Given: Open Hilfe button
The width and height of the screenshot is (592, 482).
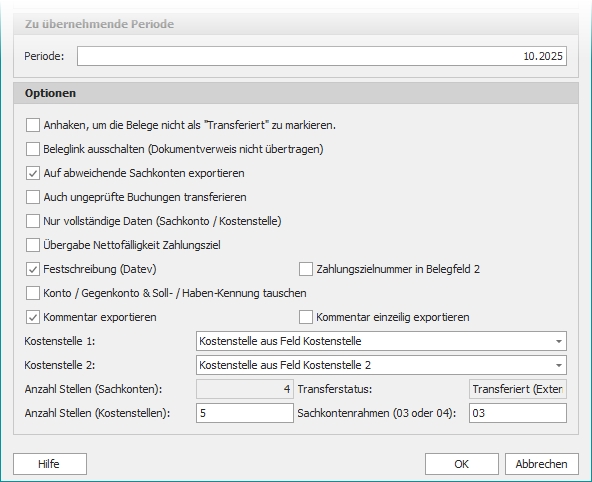Looking at the screenshot, I should [x=50, y=464].
